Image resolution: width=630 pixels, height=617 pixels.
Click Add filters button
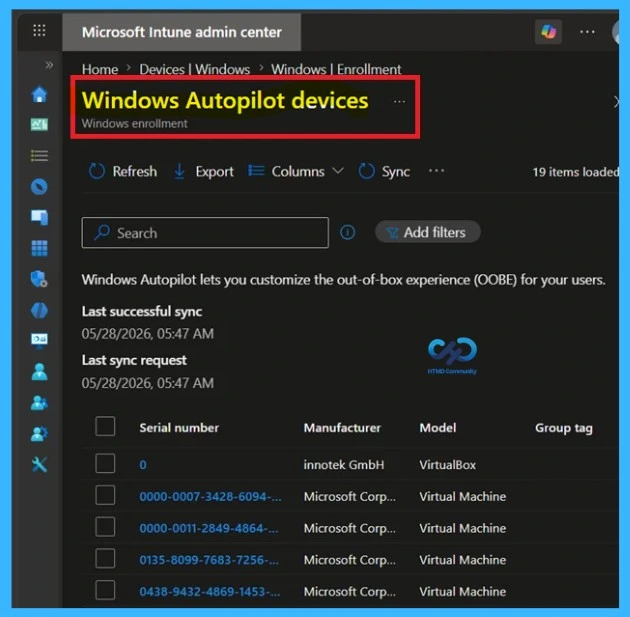pos(428,232)
